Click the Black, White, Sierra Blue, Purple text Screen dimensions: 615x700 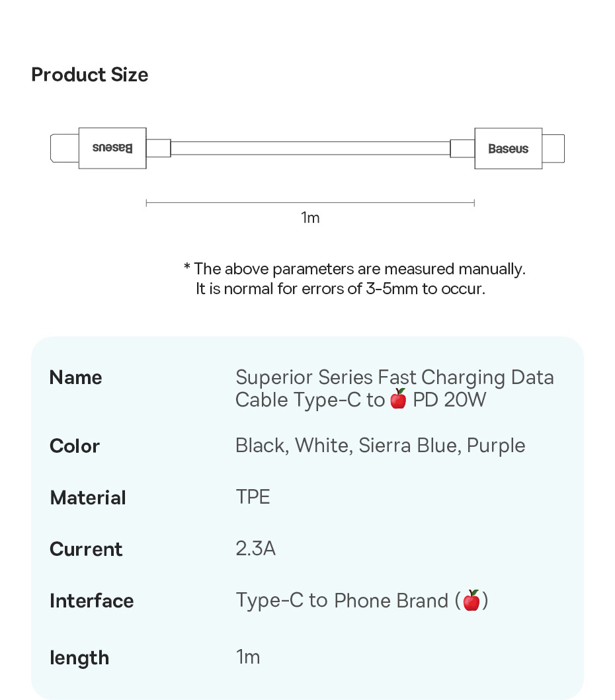[x=380, y=446]
